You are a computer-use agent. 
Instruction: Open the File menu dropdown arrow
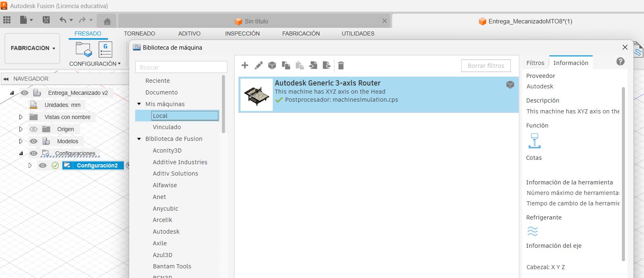(31, 20)
